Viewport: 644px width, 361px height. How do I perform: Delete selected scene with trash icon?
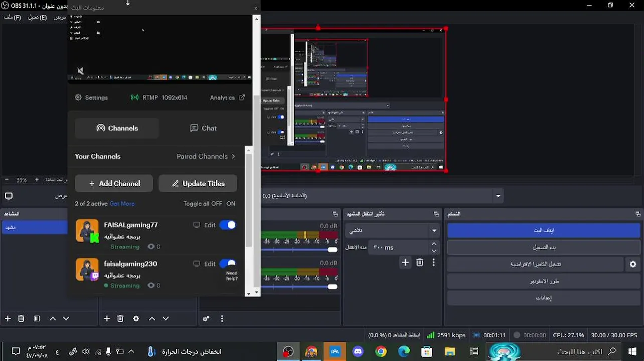[21, 318]
